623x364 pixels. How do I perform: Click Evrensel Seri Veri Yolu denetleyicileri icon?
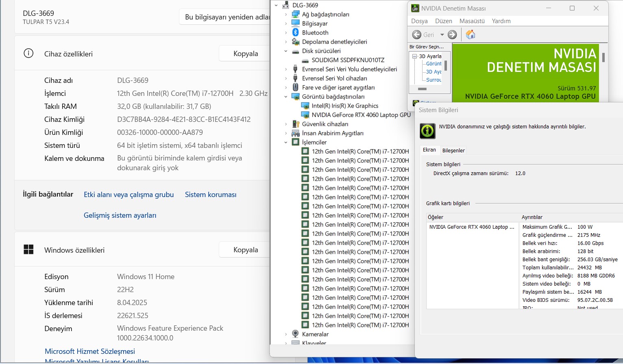(296, 69)
